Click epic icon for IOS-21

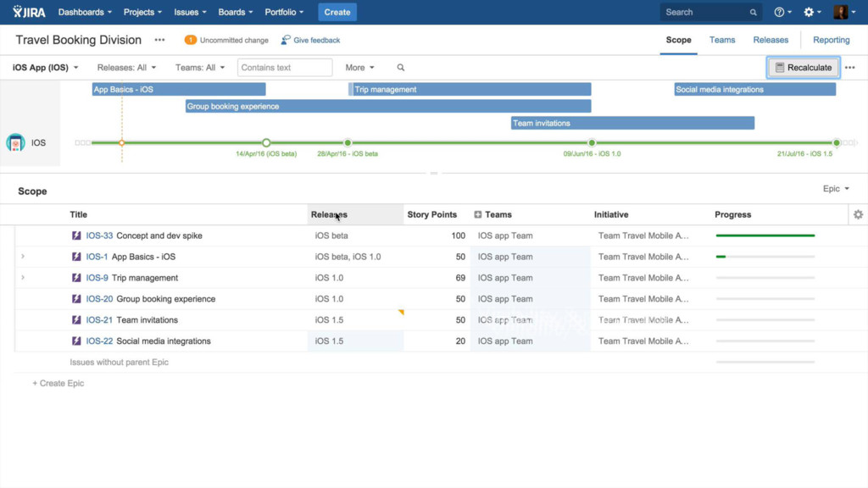[x=76, y=319]
